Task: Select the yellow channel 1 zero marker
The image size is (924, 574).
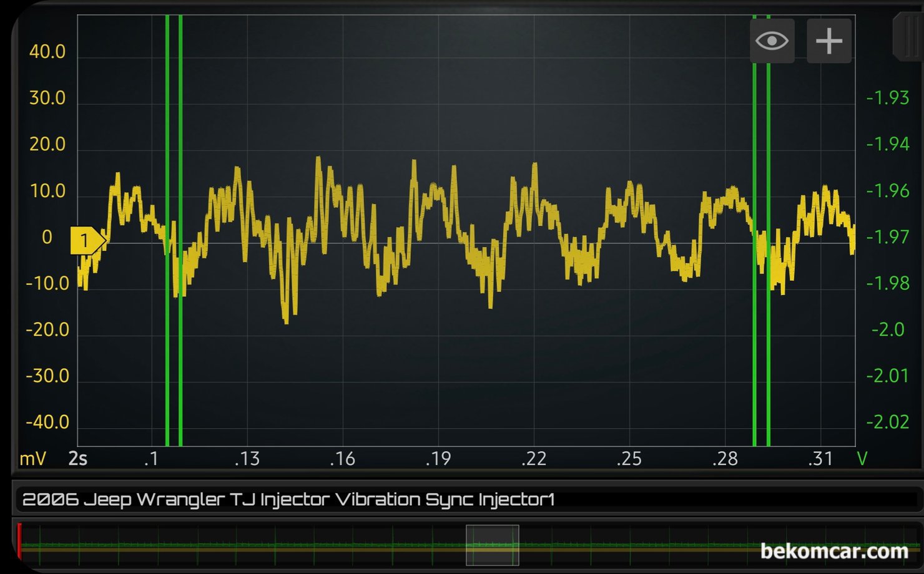Action: click(x=86, y=240)
